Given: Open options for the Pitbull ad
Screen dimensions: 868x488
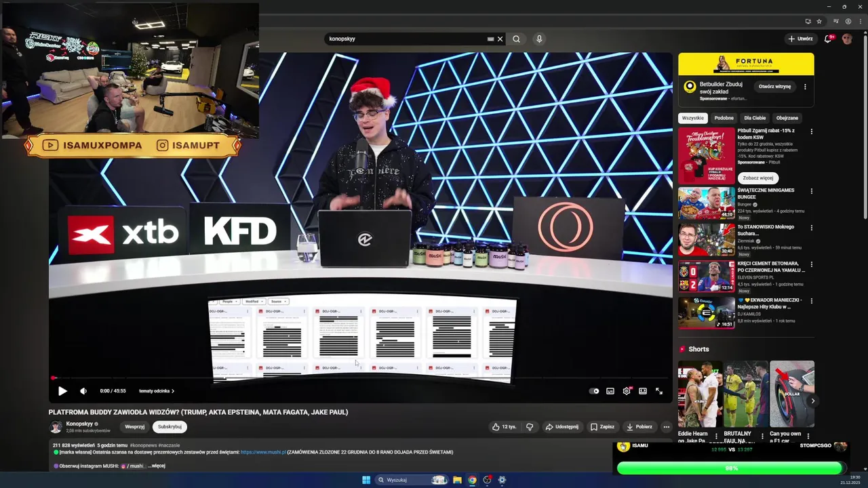Looking at the screenshot, I should [x=811, y=131].
